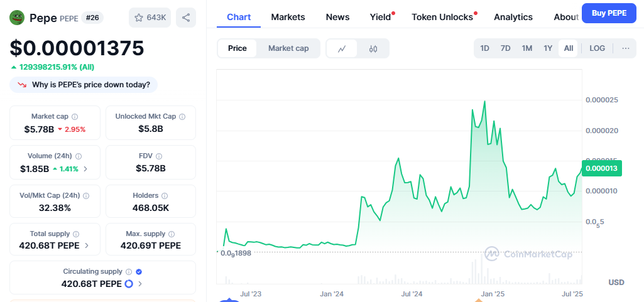
Task: Click the 129398215.91% (All) change text
Action: tap(55, 67)
